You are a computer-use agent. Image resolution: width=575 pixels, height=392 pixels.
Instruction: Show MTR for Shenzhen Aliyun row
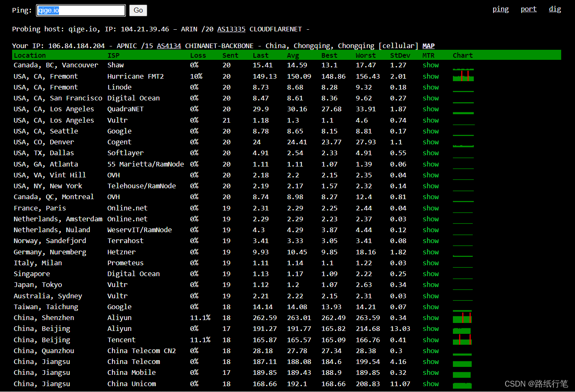(430, 318)
